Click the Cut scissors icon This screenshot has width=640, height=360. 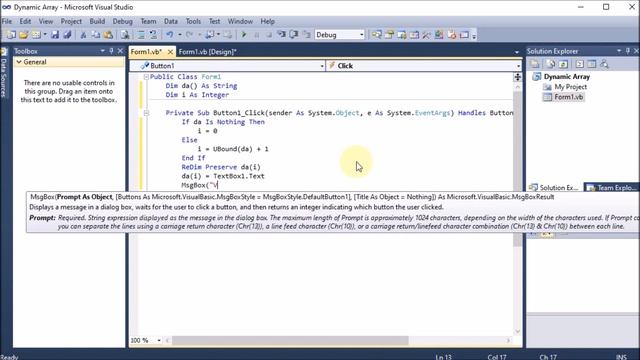tap(83, 35)
